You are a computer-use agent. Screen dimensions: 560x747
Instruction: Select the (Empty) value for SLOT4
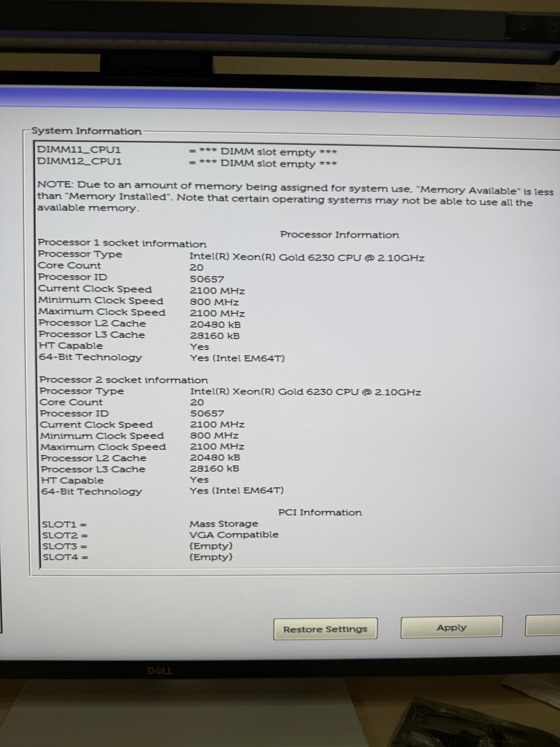tap(211, 557)
